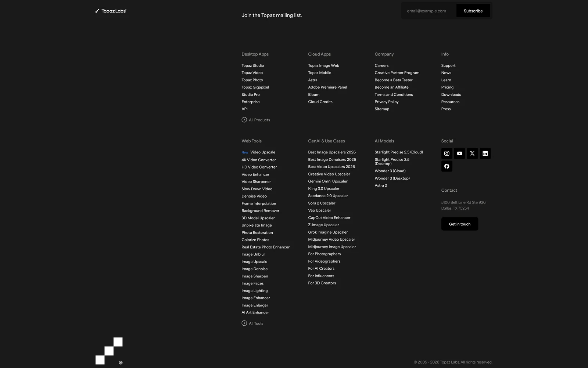The image size is (588, 368).
Task: Open the News link
Action: click(446, 73)
